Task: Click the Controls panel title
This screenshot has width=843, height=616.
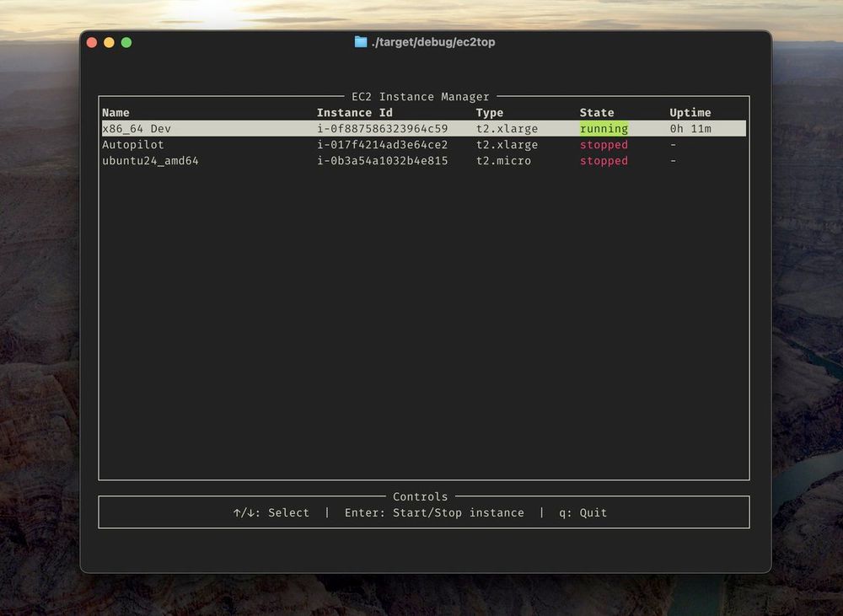Action: click(421, 496)
